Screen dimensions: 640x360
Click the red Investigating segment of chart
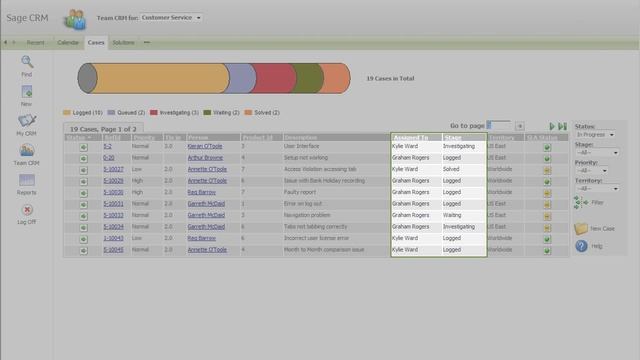[273, 78]
